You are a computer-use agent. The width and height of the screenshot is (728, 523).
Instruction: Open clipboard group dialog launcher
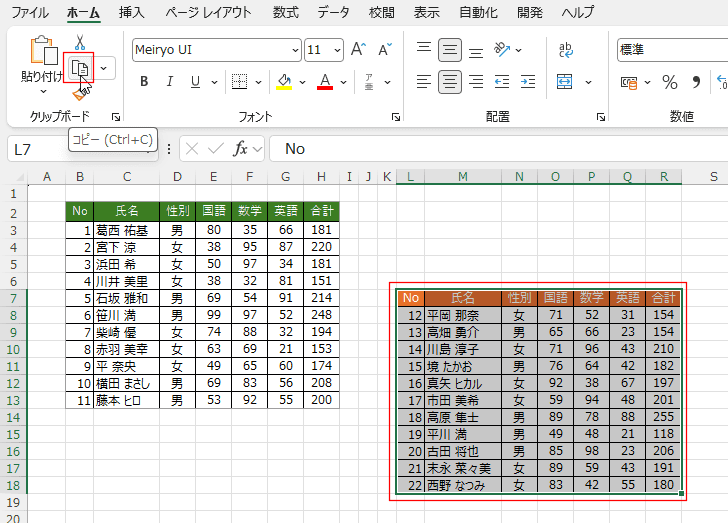116,117
